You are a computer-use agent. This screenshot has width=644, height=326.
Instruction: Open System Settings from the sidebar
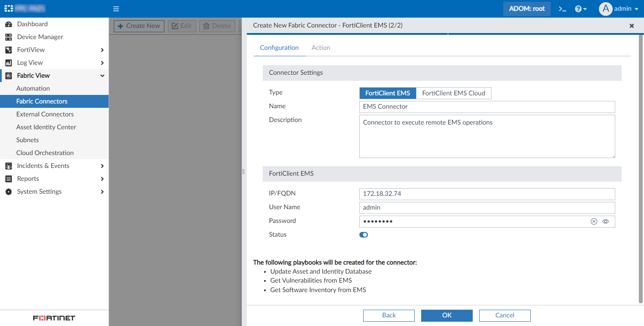coord(39,192)
